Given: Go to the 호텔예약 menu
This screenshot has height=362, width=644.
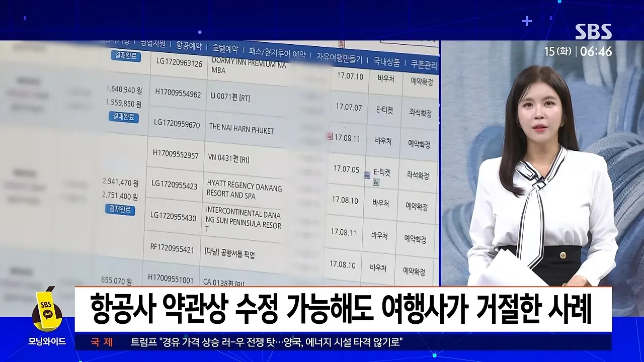Looking at the screenshot, I should click(x=224, y=49).
